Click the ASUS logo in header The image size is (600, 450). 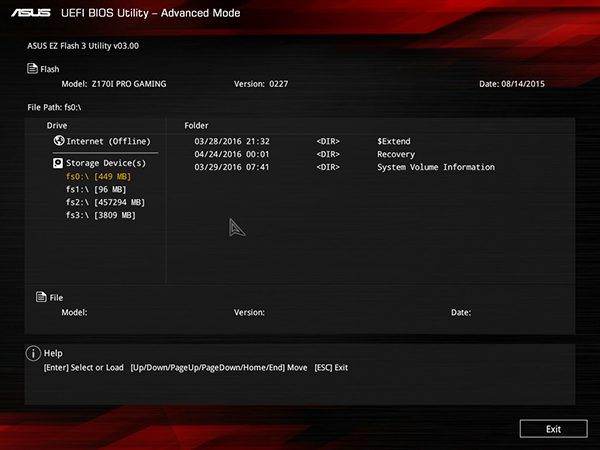31,13
